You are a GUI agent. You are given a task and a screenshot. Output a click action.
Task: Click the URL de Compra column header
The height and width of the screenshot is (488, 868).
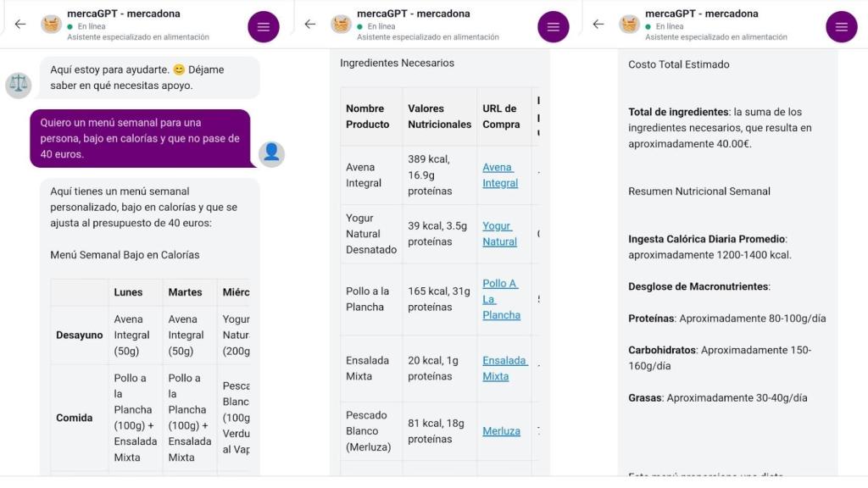tap(501, 116)
